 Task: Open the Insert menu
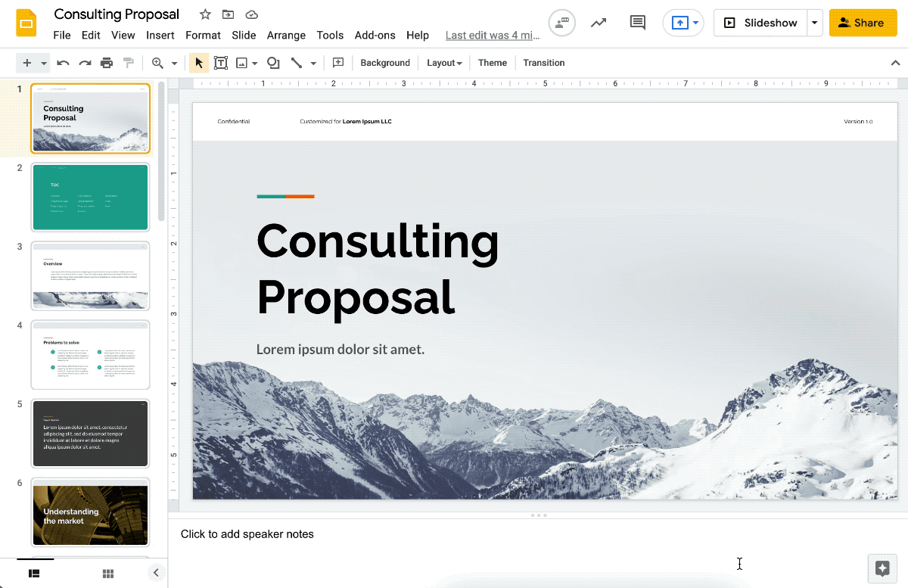[x=160, y=35]
